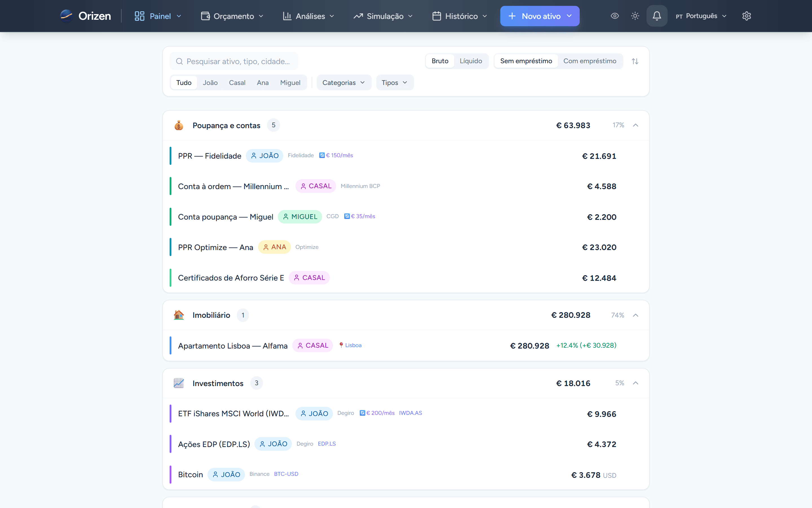The height and width of the screenshot is (508, 812).
Task: Collapse Imobiliário section
Action: tap(635, 315)
